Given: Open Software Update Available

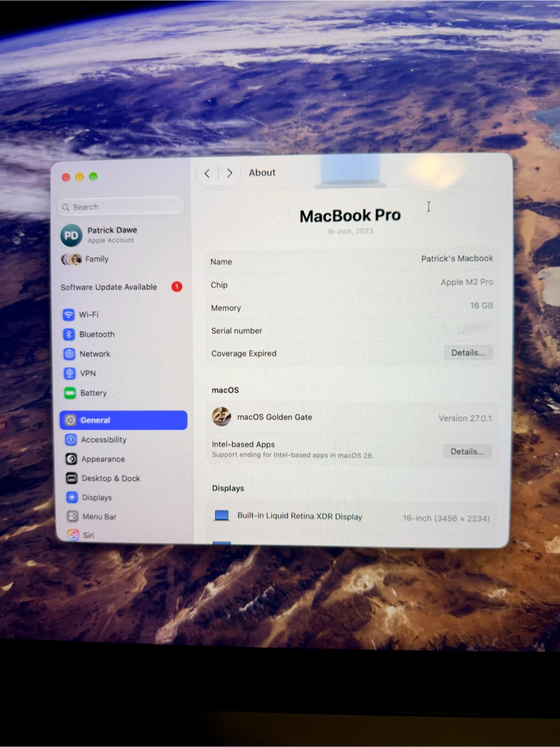Looking at the screenshot, I should [122, 287].
